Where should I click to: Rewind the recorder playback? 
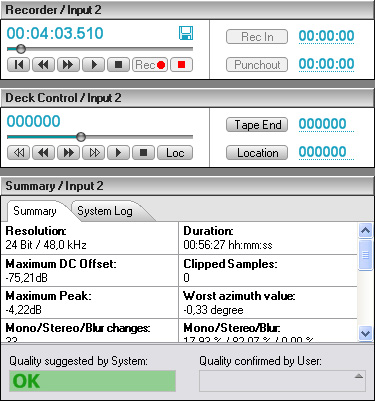click(x=43, y=65)
